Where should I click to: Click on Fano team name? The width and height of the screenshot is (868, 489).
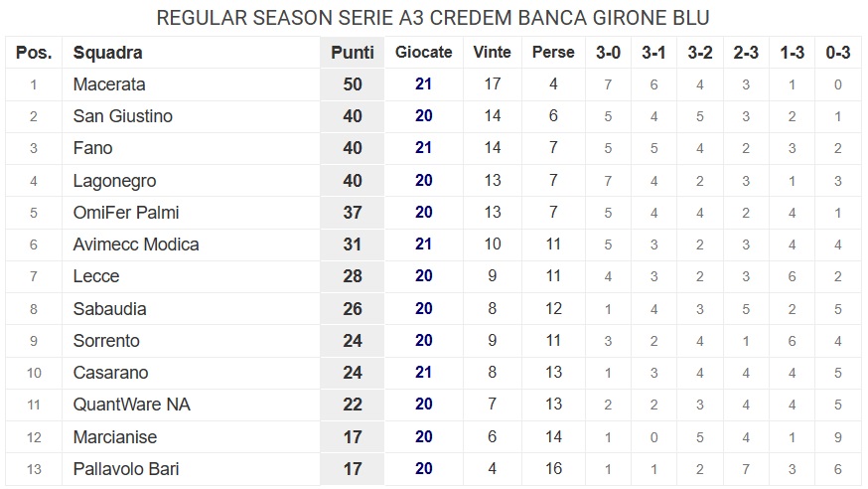[93, 148]
